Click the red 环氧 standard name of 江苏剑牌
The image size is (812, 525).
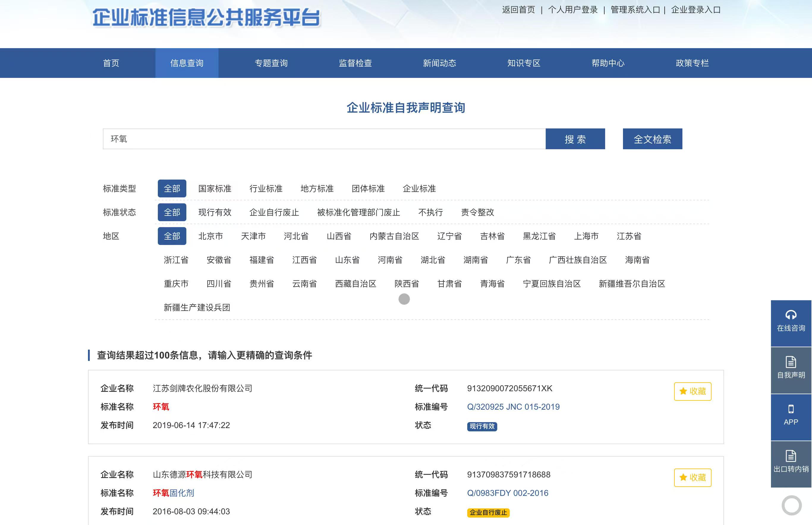(161, 407)
